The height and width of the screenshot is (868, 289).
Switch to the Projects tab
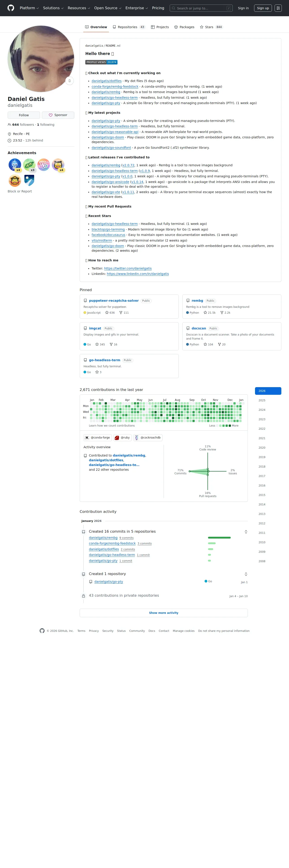tap(160, 27)
